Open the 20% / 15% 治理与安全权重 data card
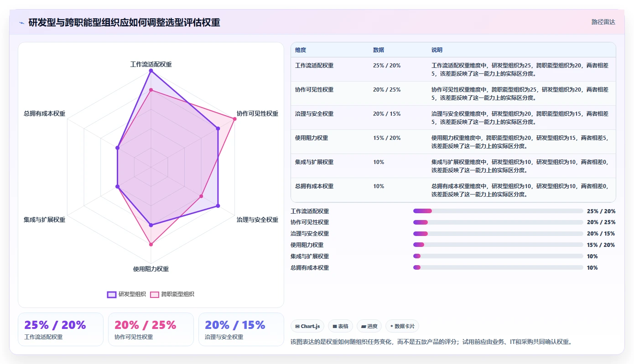This screenshot has width=634, height=364. click(x=241, y=329)
